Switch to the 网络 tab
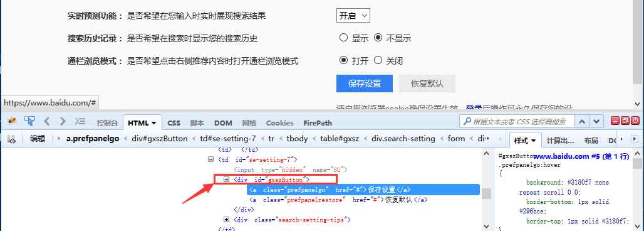Viewport: 644px width, 231px height. click(249, 122)
